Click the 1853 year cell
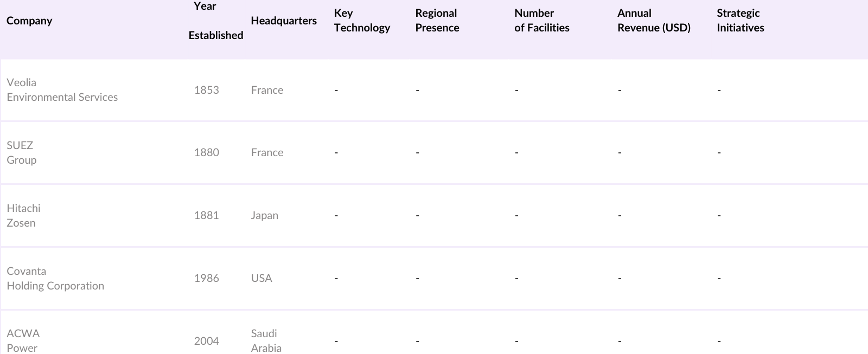 (x=207, y=90)
